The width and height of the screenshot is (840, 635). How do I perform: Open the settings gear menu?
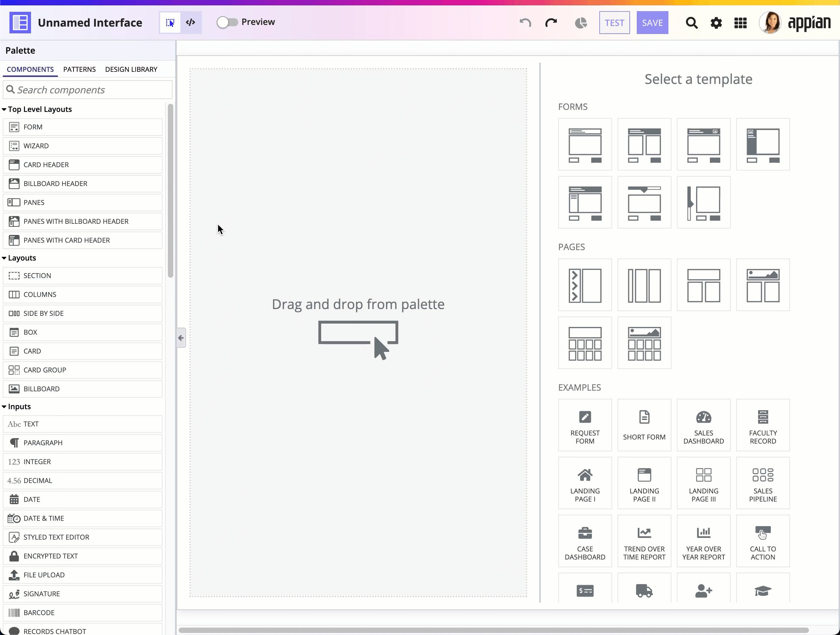(x=716, y=23)
